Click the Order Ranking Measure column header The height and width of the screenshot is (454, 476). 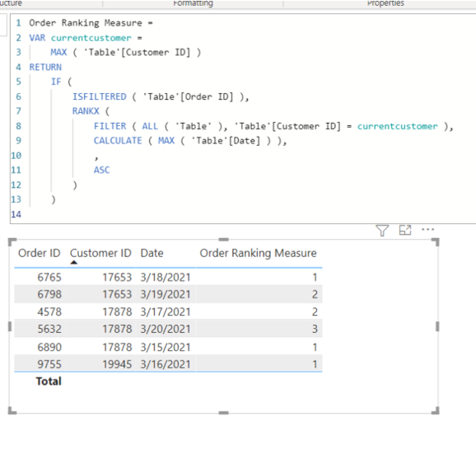coord(258,253)
